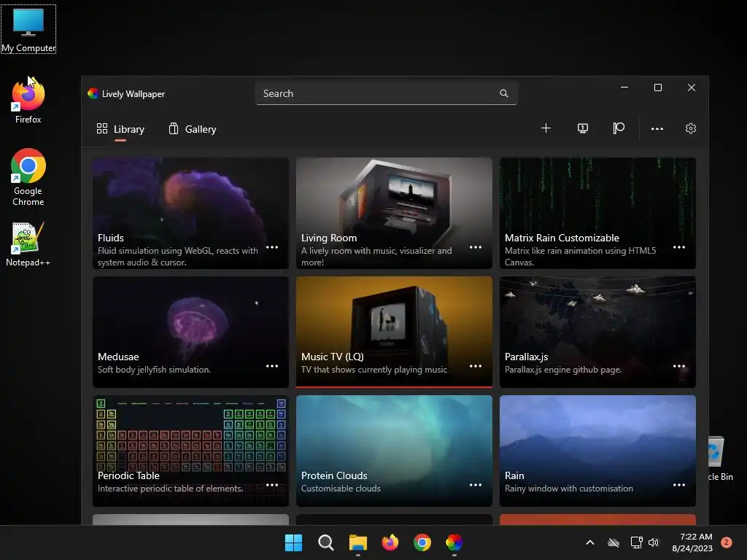Open more options for Living Room wallpaper
This screenshot has height=560, width=747.
[476, 247]
